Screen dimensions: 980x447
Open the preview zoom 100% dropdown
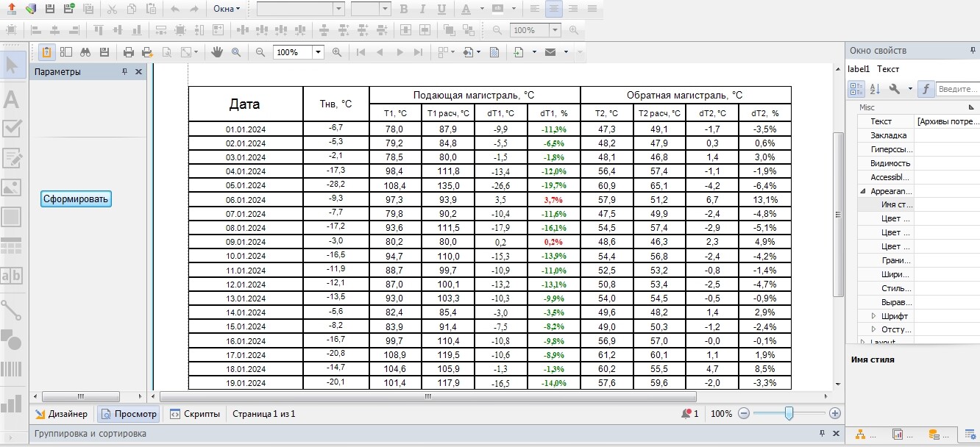tap(319, 52)
